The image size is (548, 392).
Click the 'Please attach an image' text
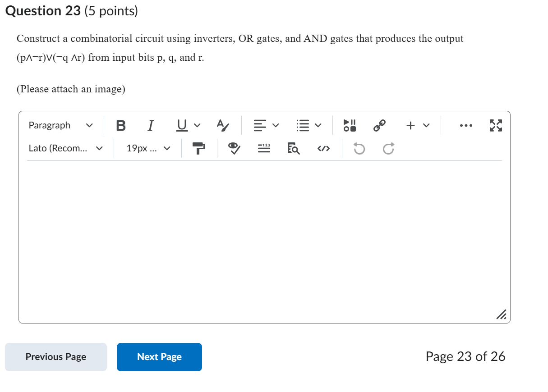[71, 89]
